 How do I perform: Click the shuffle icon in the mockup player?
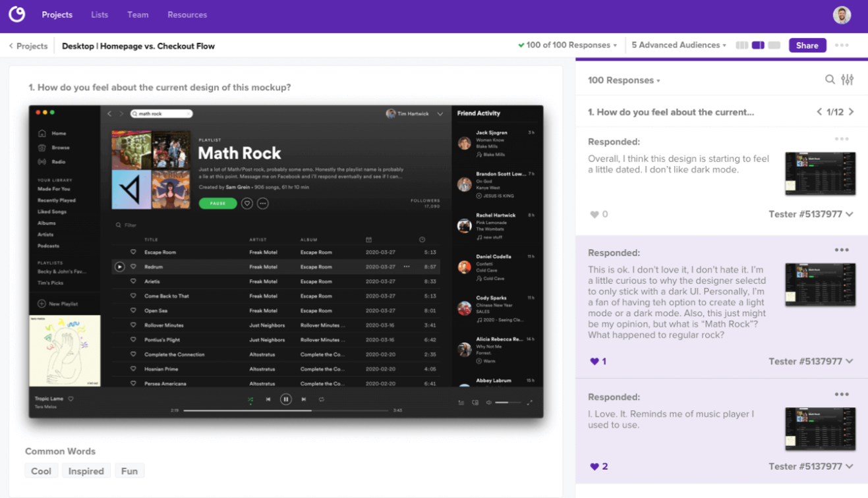click(250, 399)
